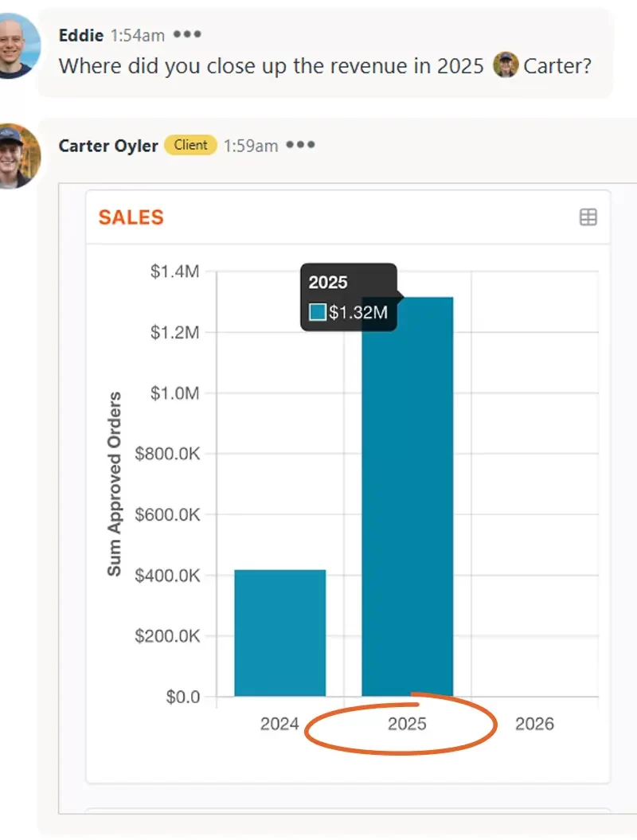Click the Client badge next to Carter Oyler
The width and height of the screenshot is (637, 840).
pos(190,145)
